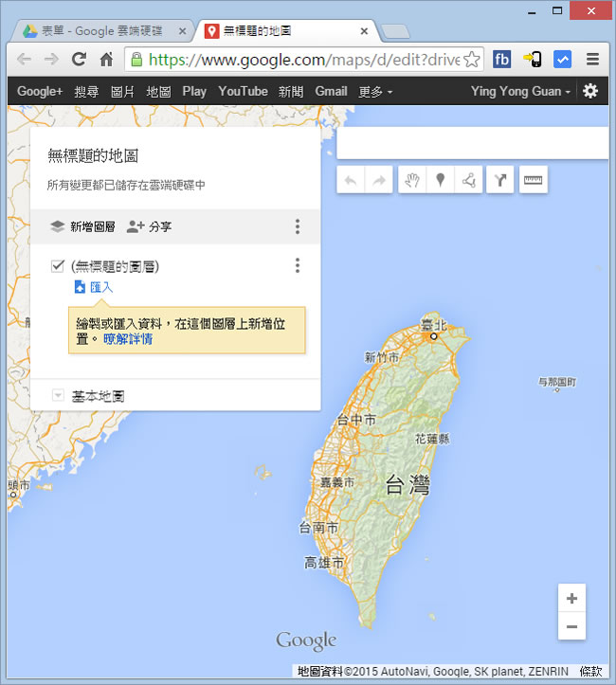Viewport: 616px width, 685px height.
Task: Click the browser back arrow
Action: [x=24, y=59]
